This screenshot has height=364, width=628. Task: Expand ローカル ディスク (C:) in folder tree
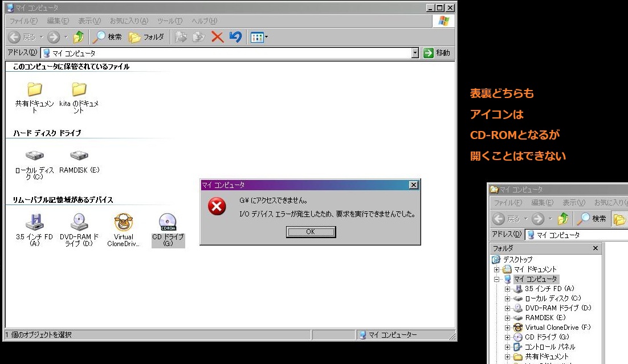coord(507,298)
